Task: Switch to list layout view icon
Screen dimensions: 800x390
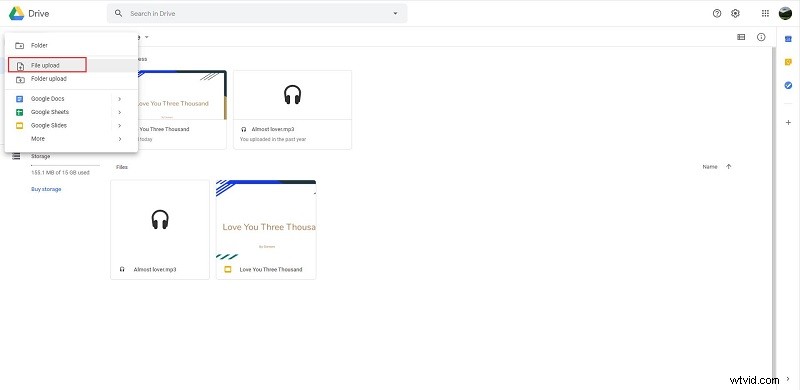Action: pos(741,37)
